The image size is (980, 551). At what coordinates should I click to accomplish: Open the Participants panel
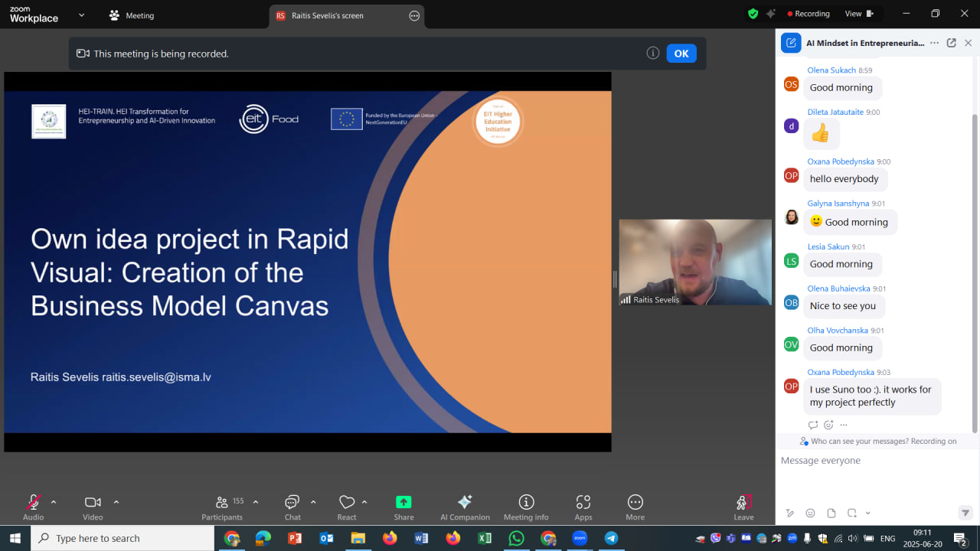click(x=222, y=503)
